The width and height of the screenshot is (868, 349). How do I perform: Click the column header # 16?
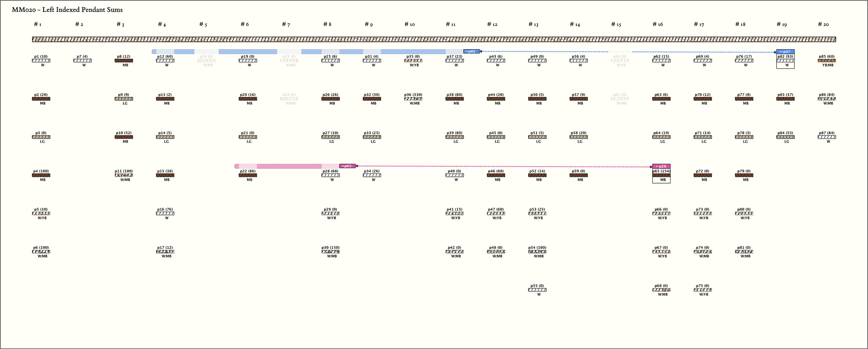[x=657, y=25]
